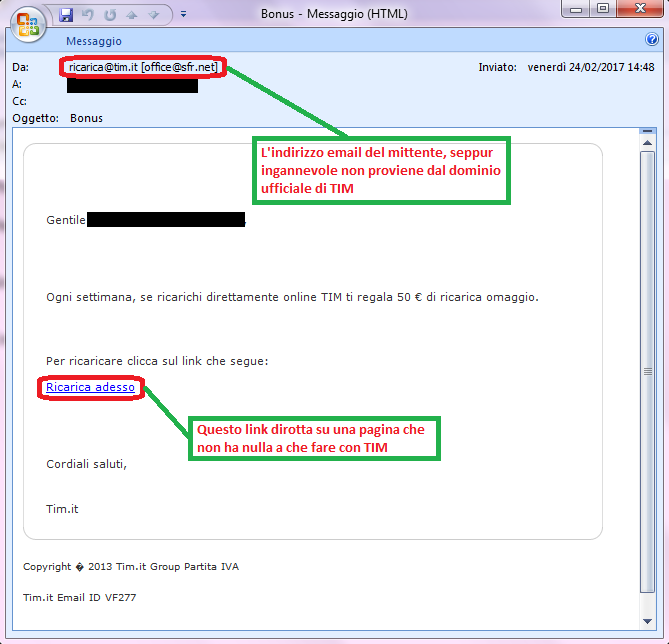This screenshot has width=669, height=644.
Task: Expand Customize Quick Access Toolbar dropdown
Action: coord(183,15)
